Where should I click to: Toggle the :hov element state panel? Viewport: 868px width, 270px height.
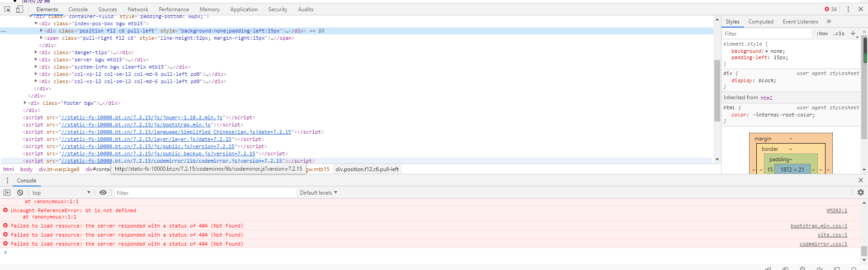pos(822,33)
